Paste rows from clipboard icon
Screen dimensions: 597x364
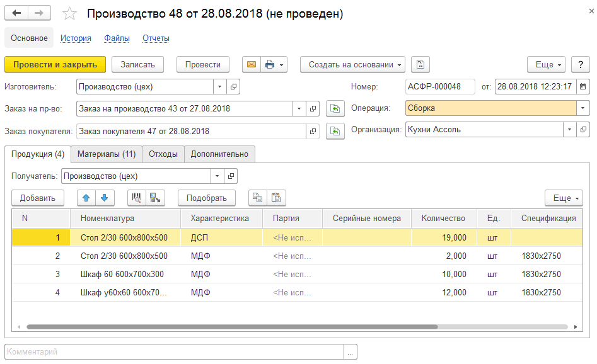click(276, 198)
